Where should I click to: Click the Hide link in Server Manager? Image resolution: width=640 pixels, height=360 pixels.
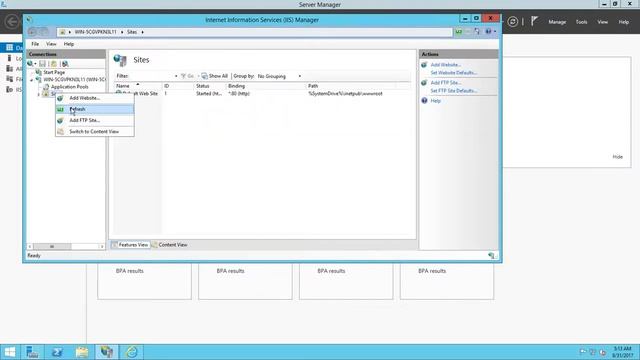point(618,157)
